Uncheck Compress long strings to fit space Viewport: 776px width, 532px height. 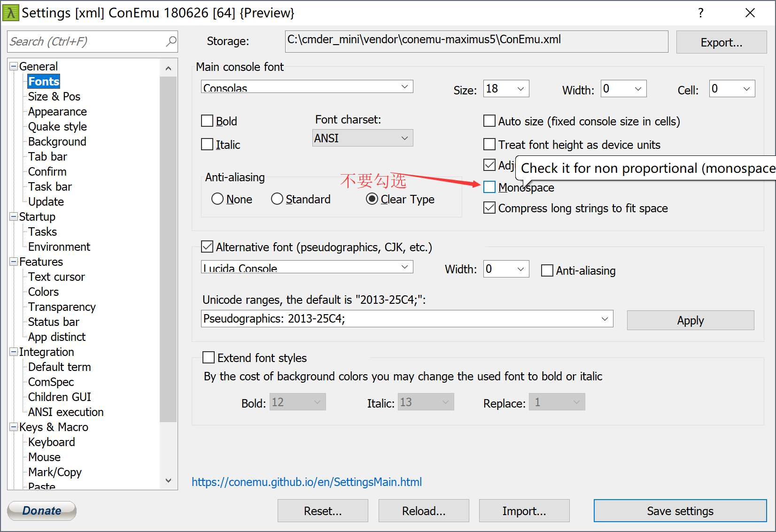[489, 208]
